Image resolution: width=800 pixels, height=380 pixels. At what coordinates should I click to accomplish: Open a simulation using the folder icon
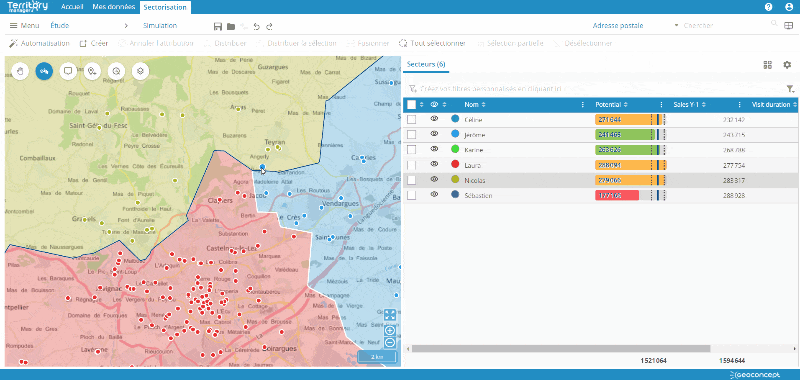231,26
